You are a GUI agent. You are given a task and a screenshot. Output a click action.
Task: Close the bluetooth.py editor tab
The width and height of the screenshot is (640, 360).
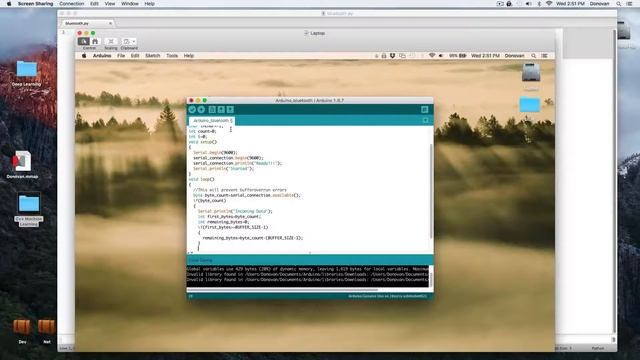110,23
